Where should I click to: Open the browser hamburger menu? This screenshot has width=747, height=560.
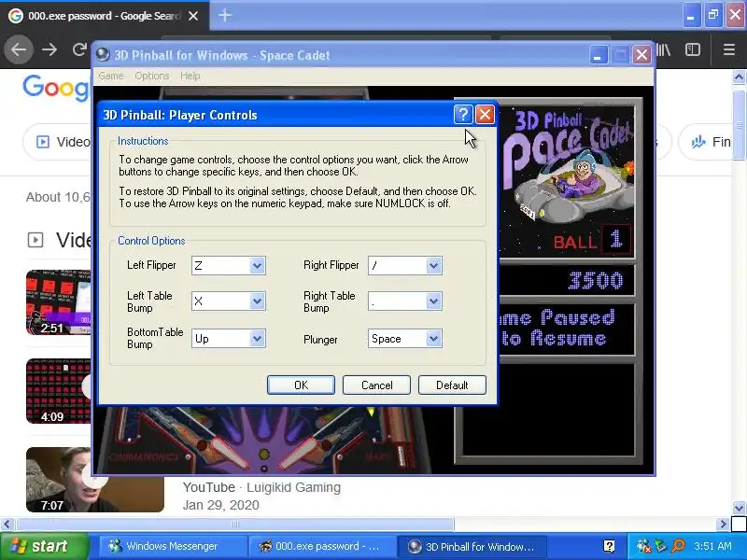tap(729, 49)
